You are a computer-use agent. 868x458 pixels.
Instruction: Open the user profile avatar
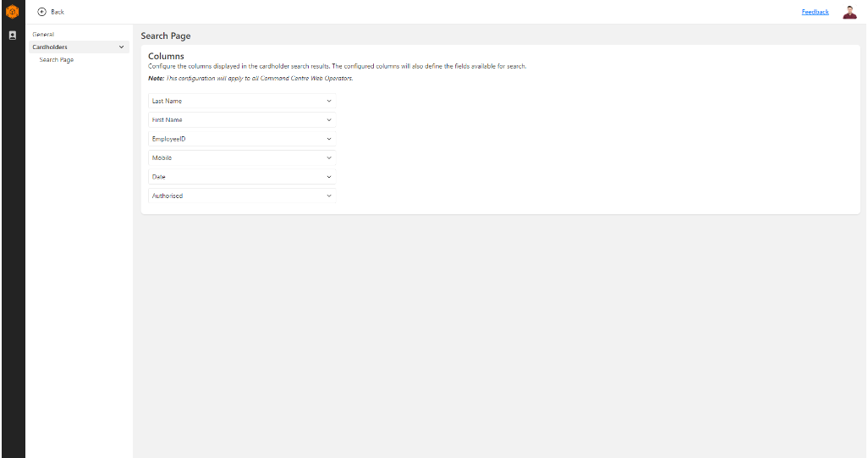pos(849,12)
